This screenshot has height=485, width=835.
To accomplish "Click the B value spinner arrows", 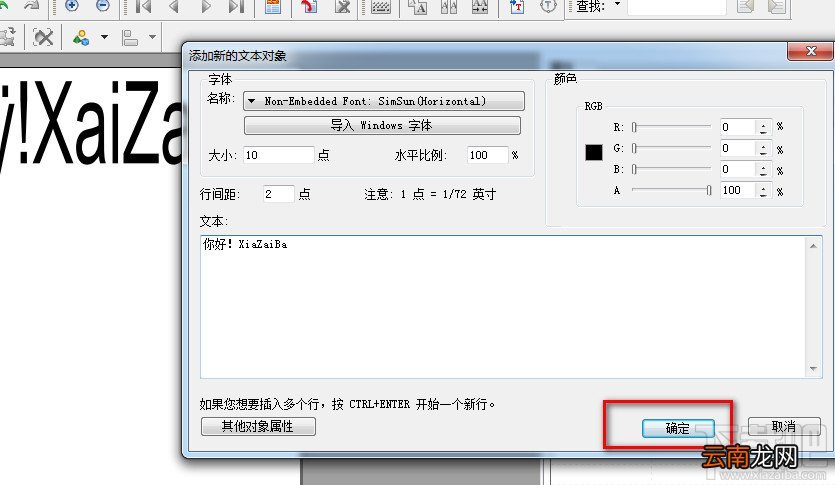I will click(764, 169).
